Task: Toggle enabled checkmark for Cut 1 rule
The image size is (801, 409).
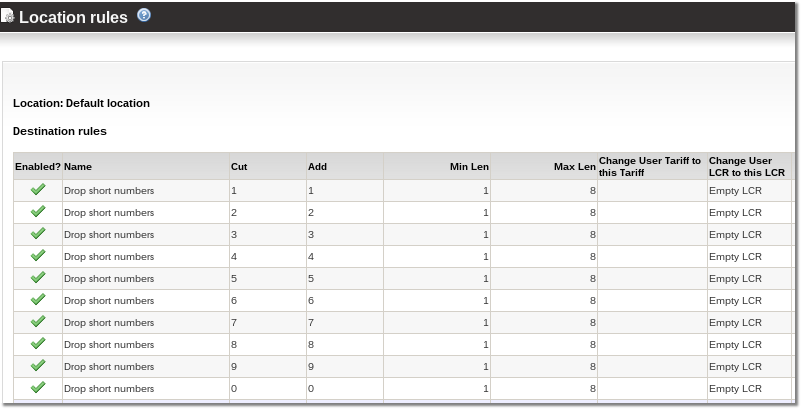Action: pyautogui.click(x=38, y=189)
